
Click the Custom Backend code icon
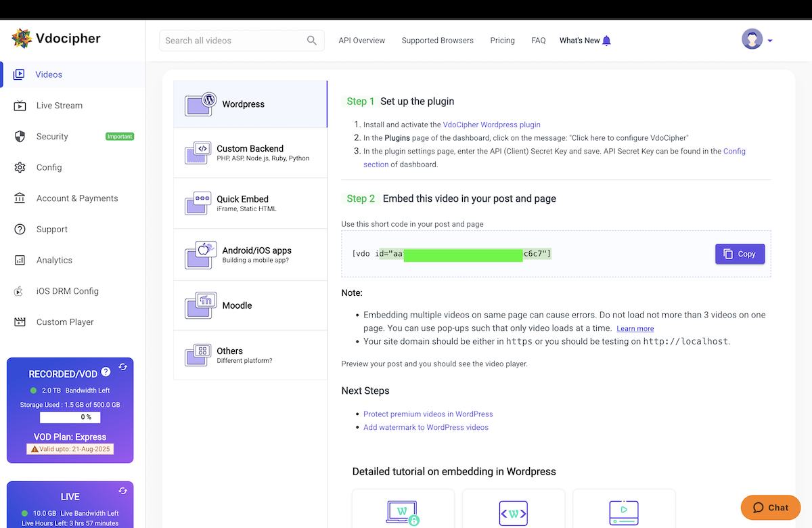(198, 153)
